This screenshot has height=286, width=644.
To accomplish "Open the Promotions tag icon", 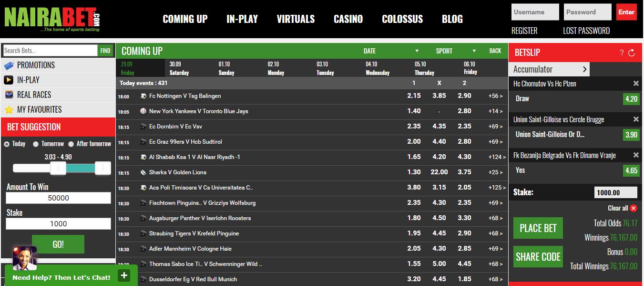I will click(x=8, y=65).
